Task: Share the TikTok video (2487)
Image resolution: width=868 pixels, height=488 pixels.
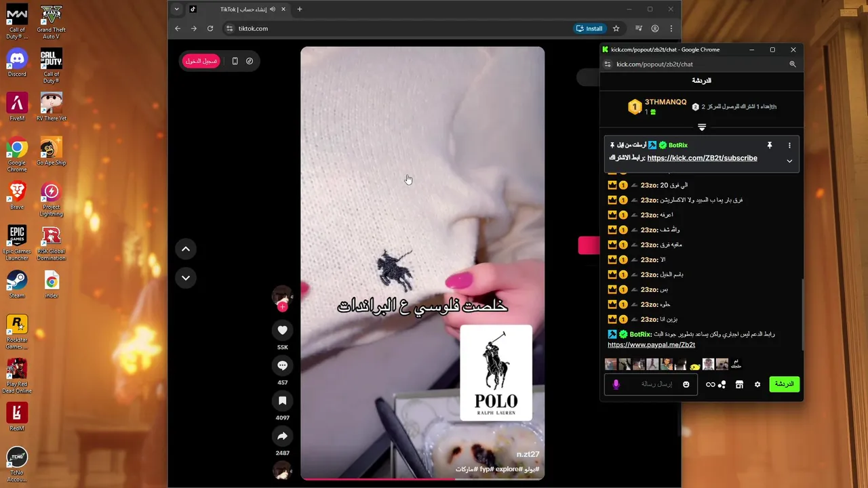Action: [283, 436]
